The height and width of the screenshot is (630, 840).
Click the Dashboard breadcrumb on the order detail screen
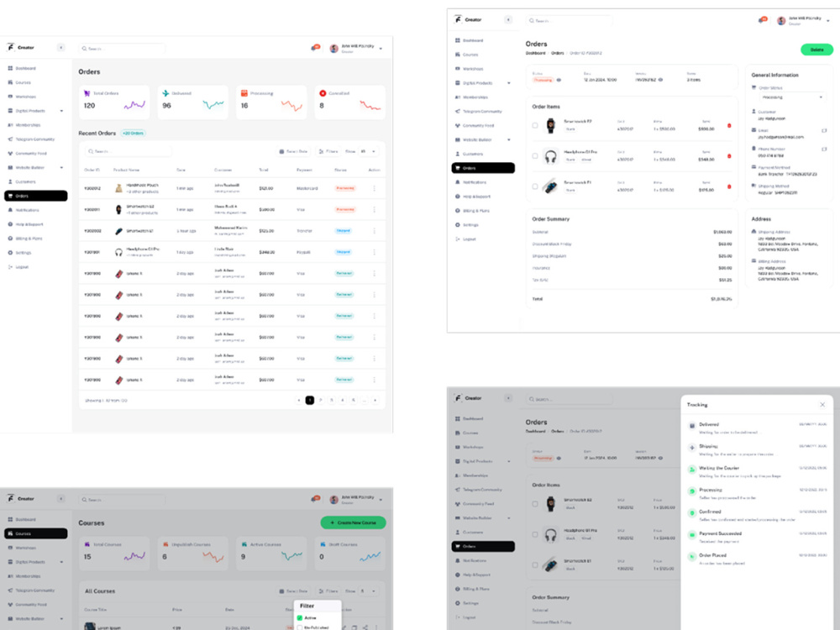point(535,53)
